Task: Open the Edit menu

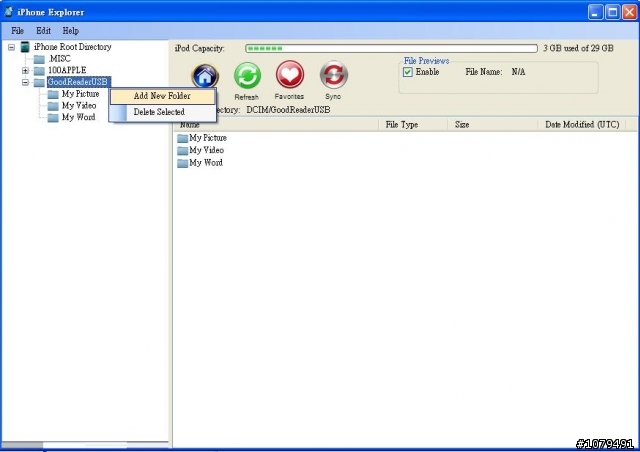Action: [43, 31]
